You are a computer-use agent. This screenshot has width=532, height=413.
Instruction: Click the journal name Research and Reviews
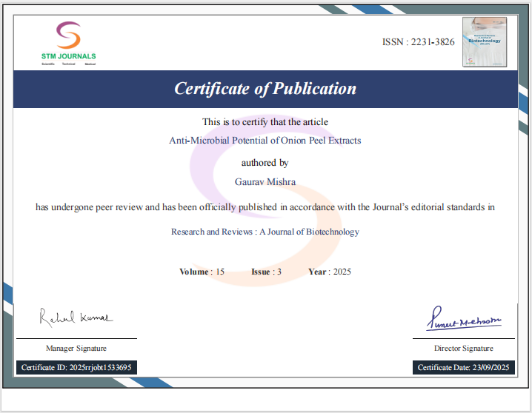265,232
